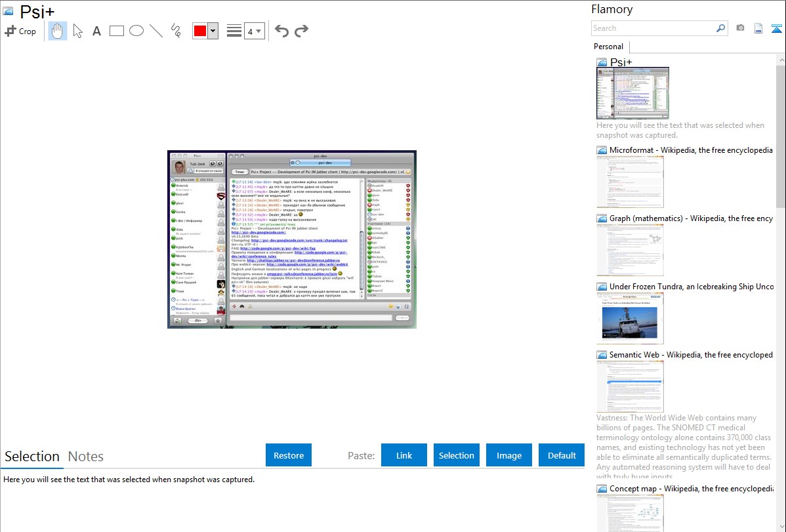The width and height of the screenshot is (786, 532).
Task: Select the arrow pointer tool
Action: tap(77, 31)
